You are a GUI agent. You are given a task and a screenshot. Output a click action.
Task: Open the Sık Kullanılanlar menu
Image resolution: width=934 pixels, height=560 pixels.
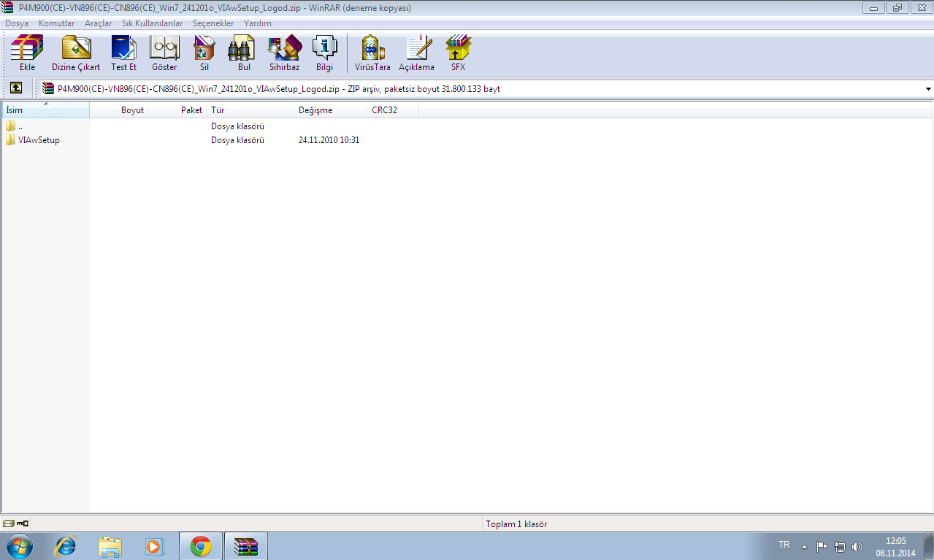coord(153,23)
